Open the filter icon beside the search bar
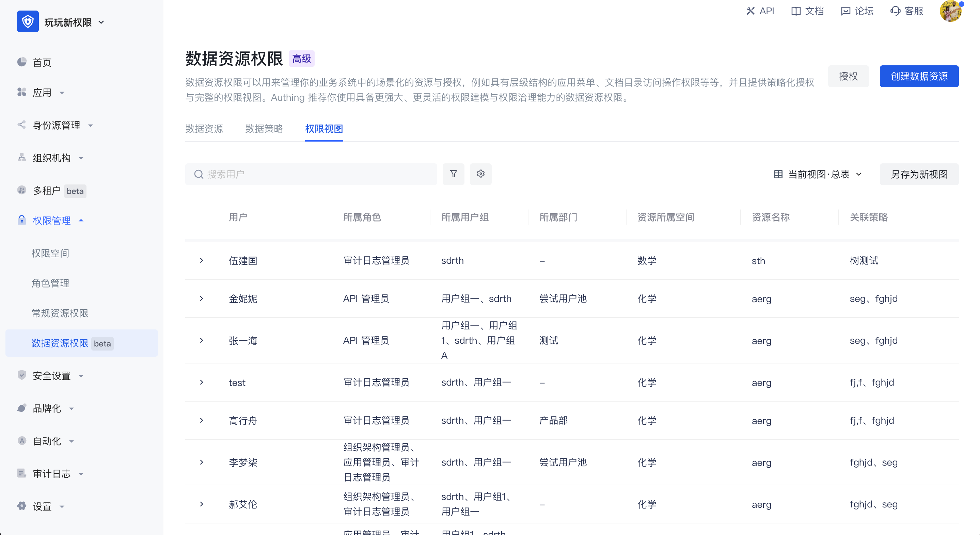The height and width of the screenshot is (535, 980). pyautogui.click(x=453, y=174)
